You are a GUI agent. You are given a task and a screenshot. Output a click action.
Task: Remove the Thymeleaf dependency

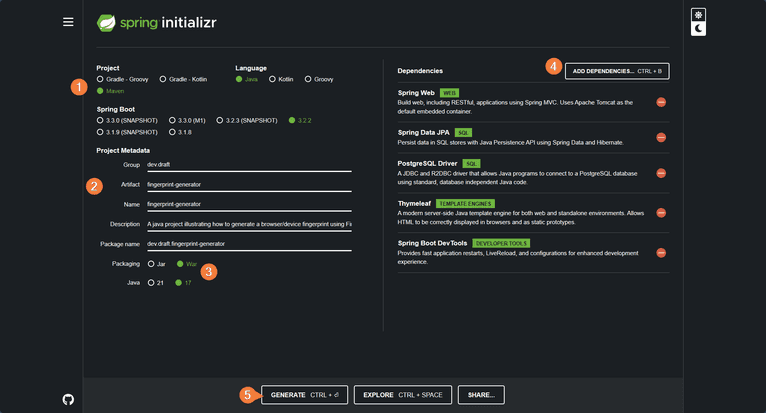[661, 213]
